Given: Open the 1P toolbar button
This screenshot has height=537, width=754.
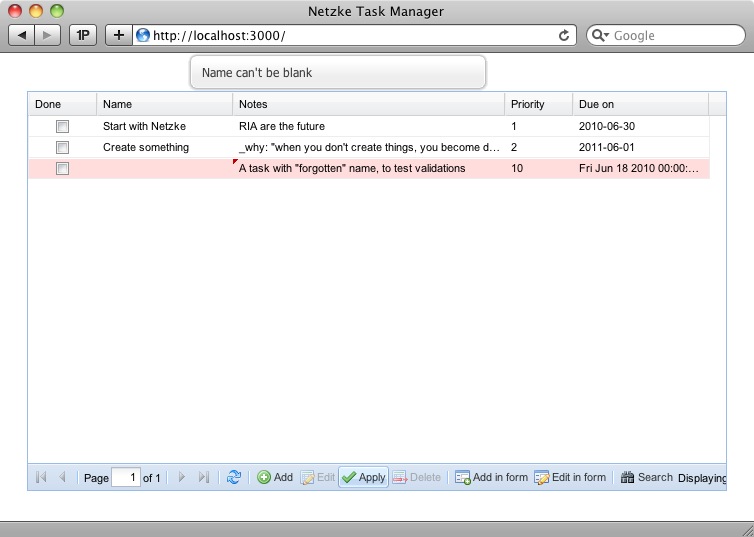Looking at the screenshot, I should [x=83, y=35].
